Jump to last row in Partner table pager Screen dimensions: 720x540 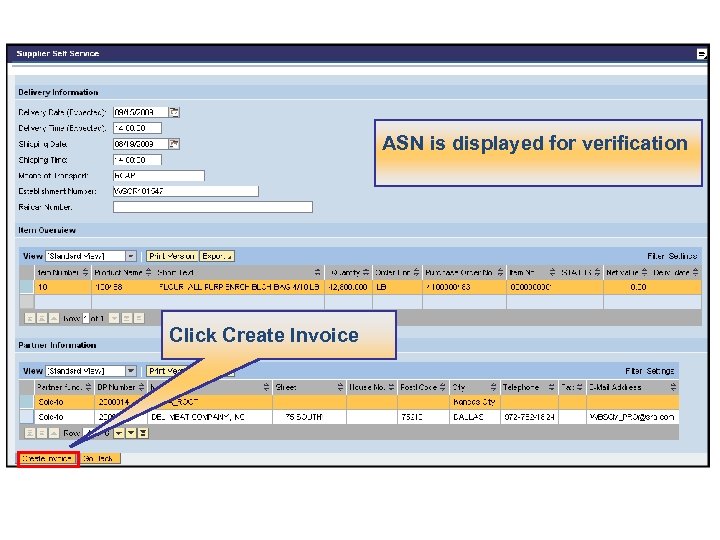(143, 433)
